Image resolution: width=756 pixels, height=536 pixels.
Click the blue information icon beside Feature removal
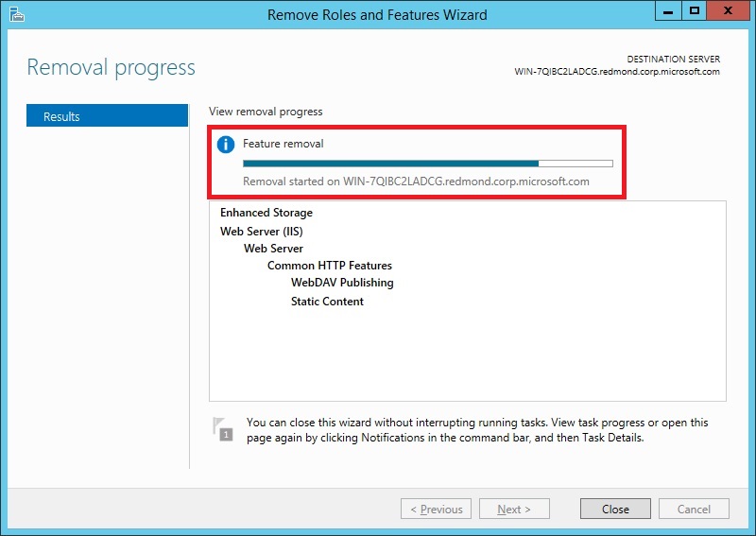pos(226,145)
